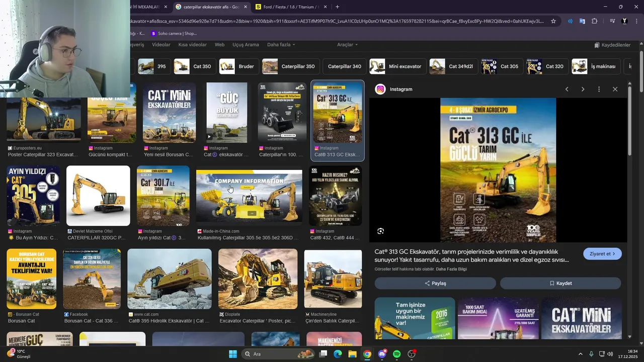Open the large Cat 313 GC preview image
This screenshot has height=362, width=644.
498,170
